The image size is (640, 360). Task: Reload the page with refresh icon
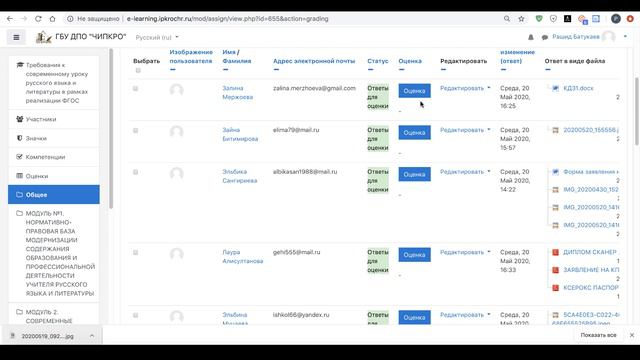point(38,19)
